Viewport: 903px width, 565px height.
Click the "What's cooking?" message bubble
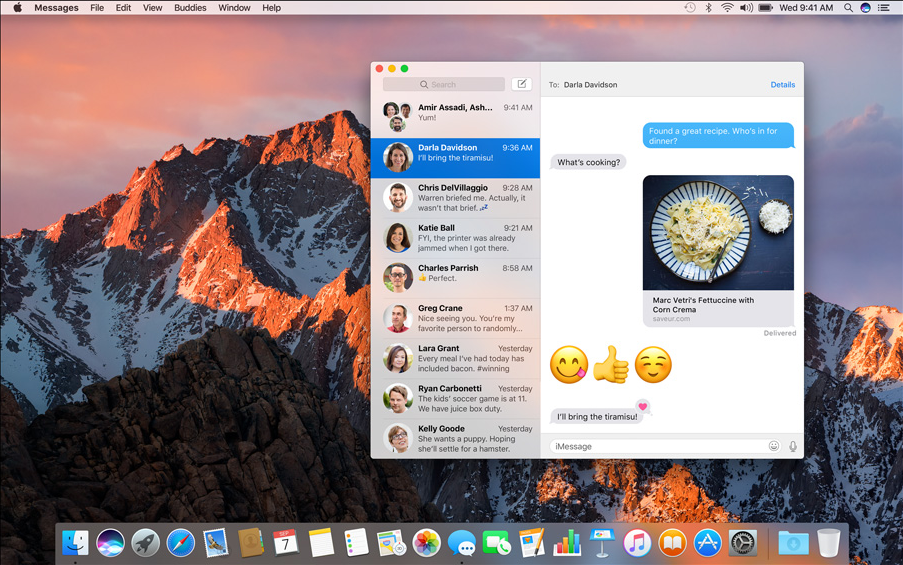588,162
